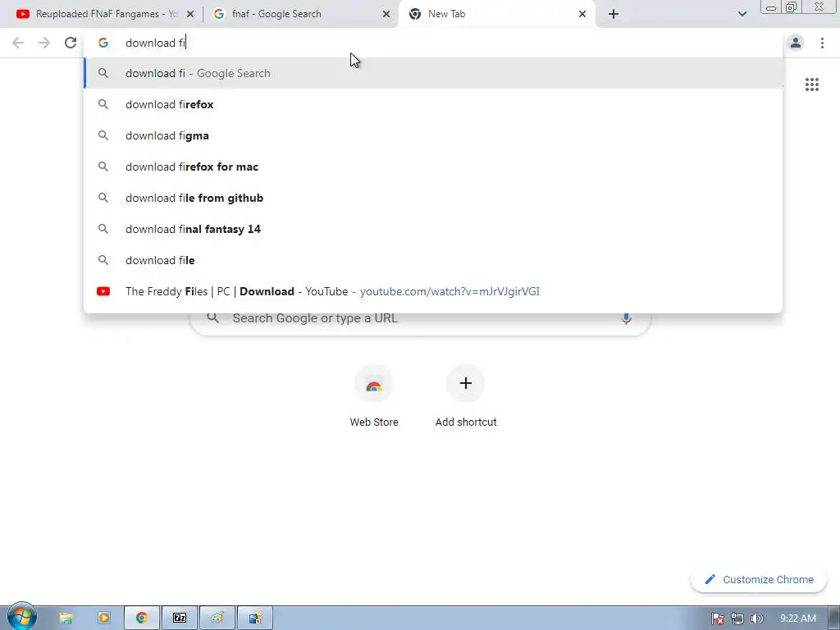
Task: Open Windows Explorer from the taskbar
Action: [x=66, y=619]
